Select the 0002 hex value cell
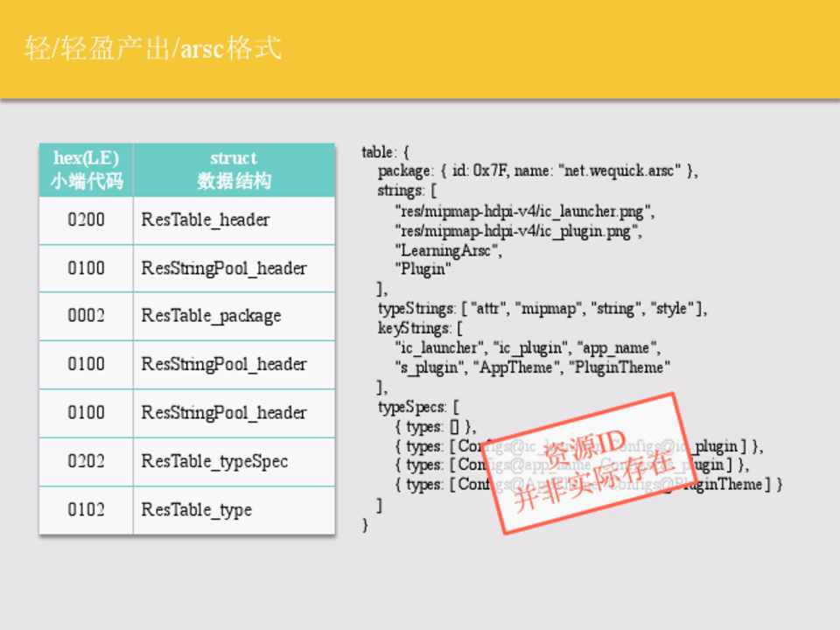The height and width of the screenshot is (630, 840). 86,316
